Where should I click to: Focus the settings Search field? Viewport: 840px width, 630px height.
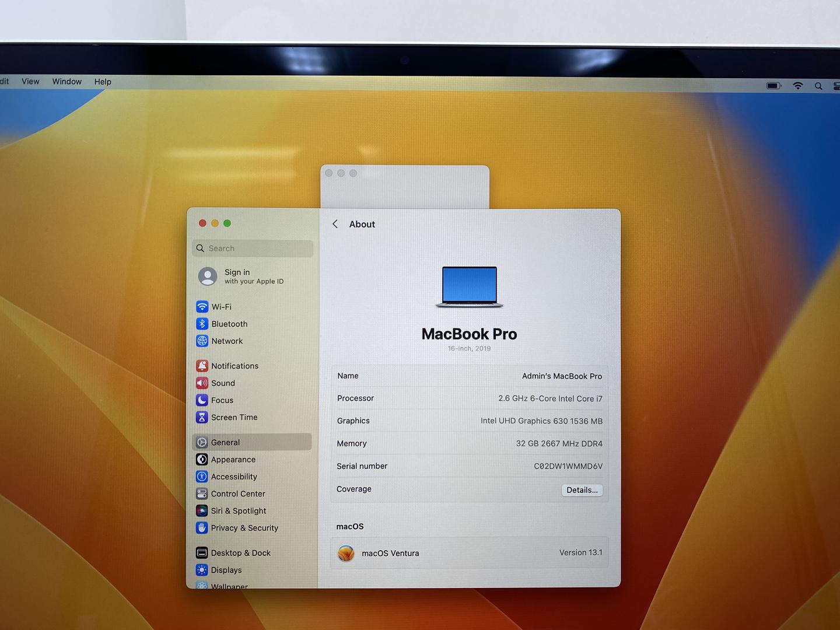click(x=253, y=249)
